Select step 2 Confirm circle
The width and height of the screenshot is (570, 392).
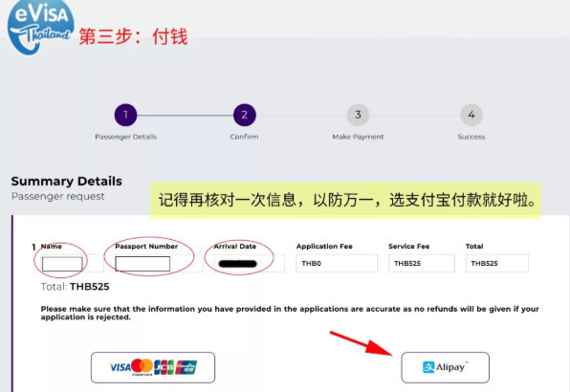click(244, 115)
